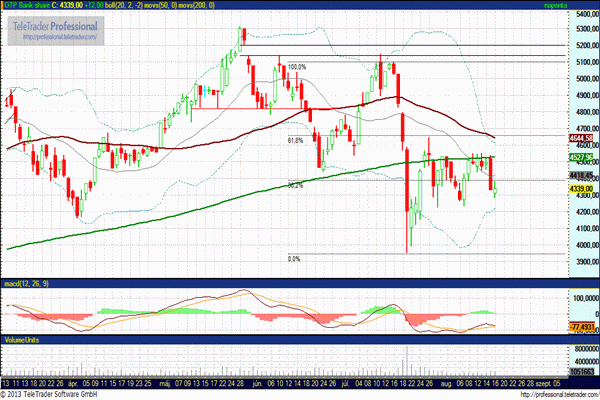Click the Volume/Units panel header
Viewport: 600px width, 400px height.
point(22,340)
